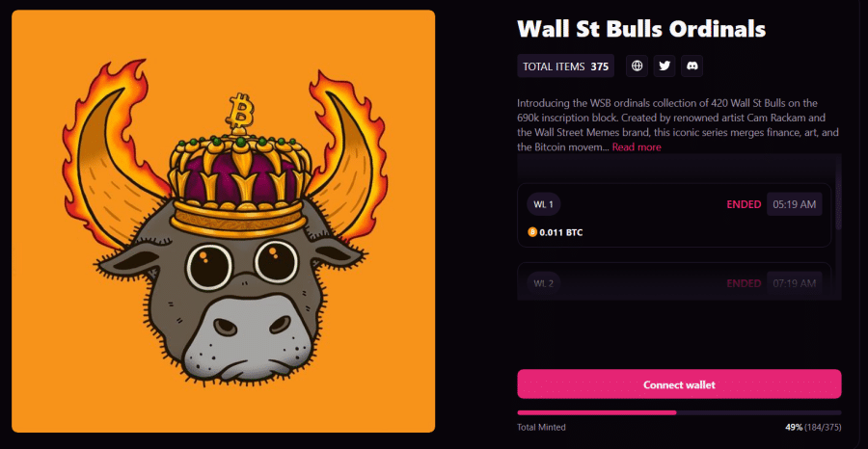This screenshot has width=868, height=449.
Task: Expand description with Read more
Action: point(637,147)
